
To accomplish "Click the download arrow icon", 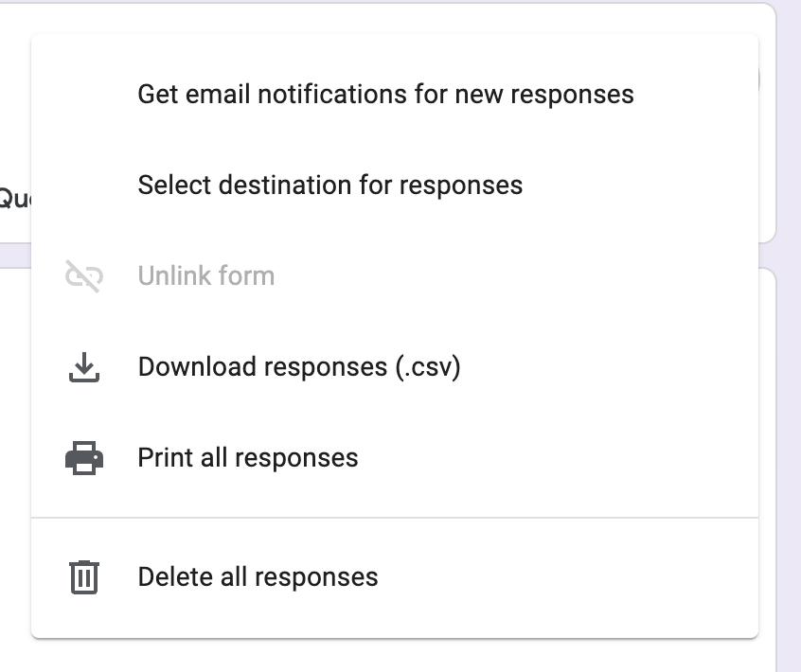I will point(83,367).
